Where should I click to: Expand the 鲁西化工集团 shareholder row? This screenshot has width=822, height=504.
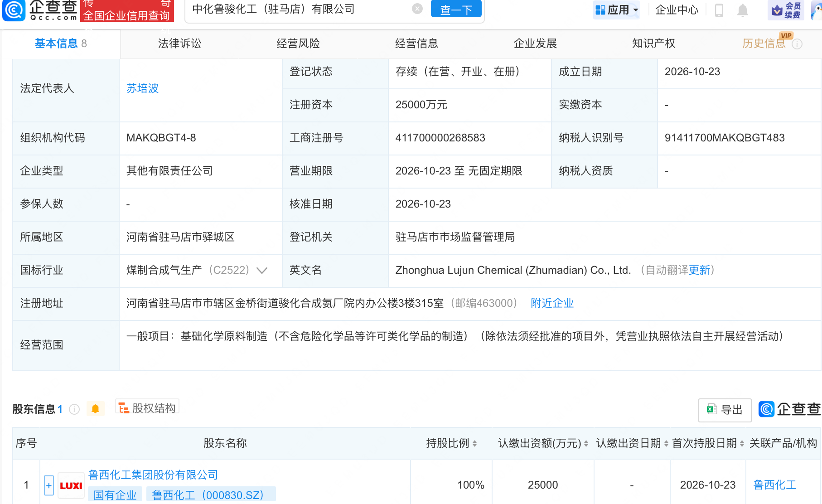point(49,485)
